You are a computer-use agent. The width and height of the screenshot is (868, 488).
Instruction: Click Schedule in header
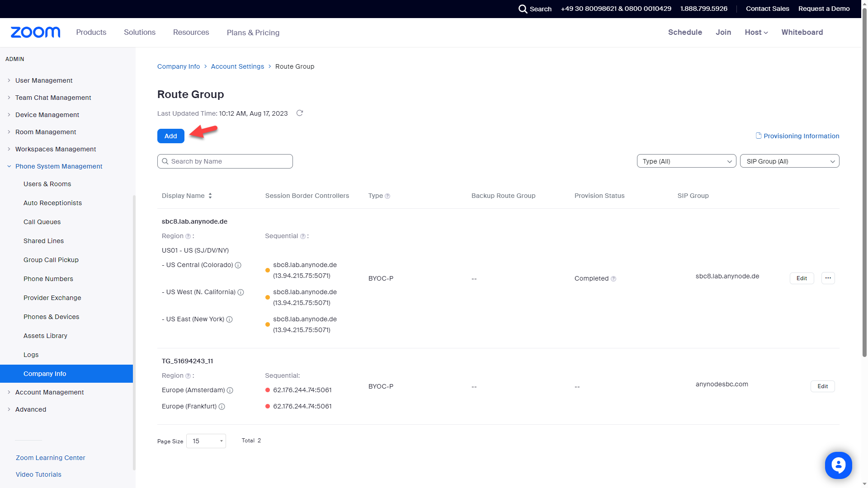coord(685,32)
